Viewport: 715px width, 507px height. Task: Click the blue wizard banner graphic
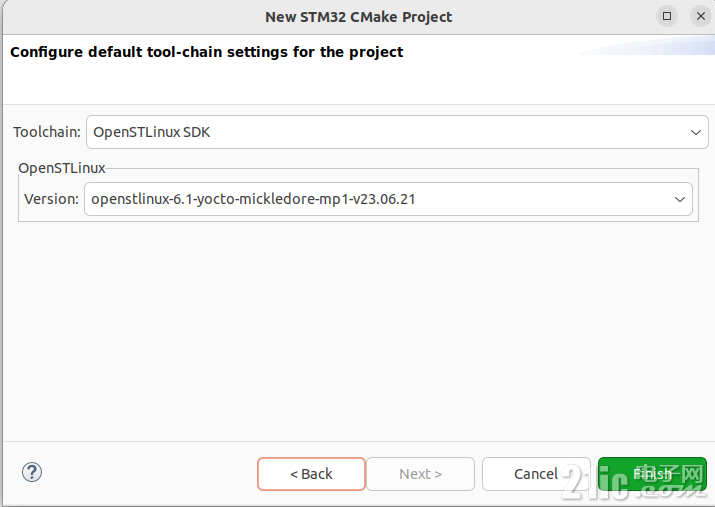[x=648, y=46]
